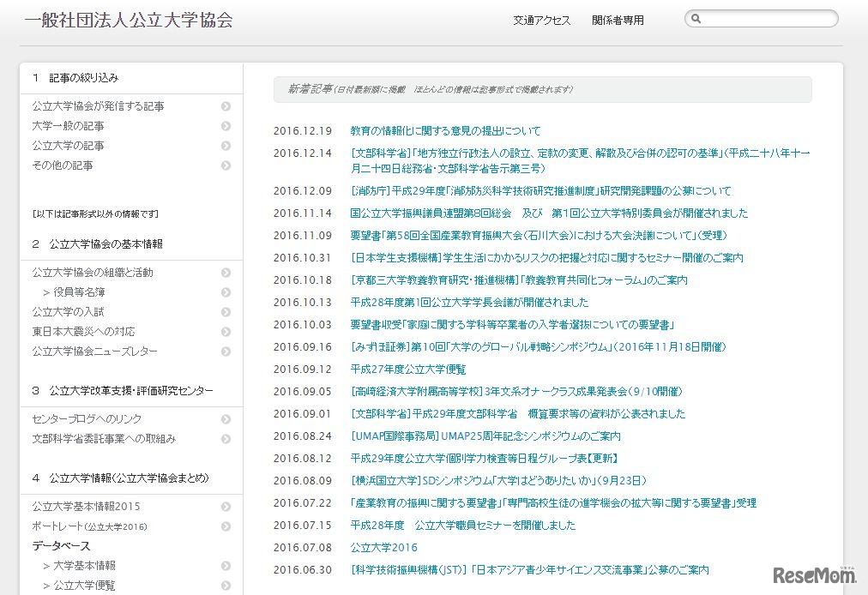Open 役員等名簿 sub-item in sidebar

point(79,292)
